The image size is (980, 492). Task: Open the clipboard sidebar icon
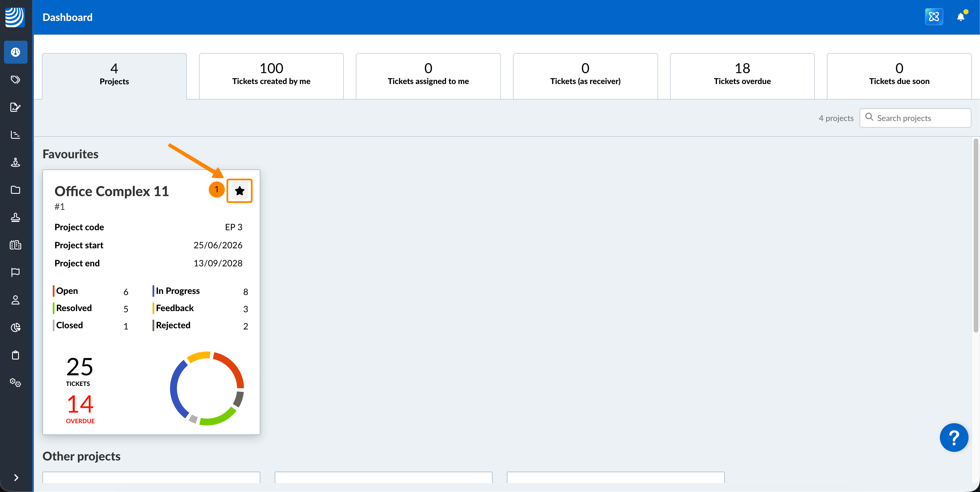click(x=15, y=355)
